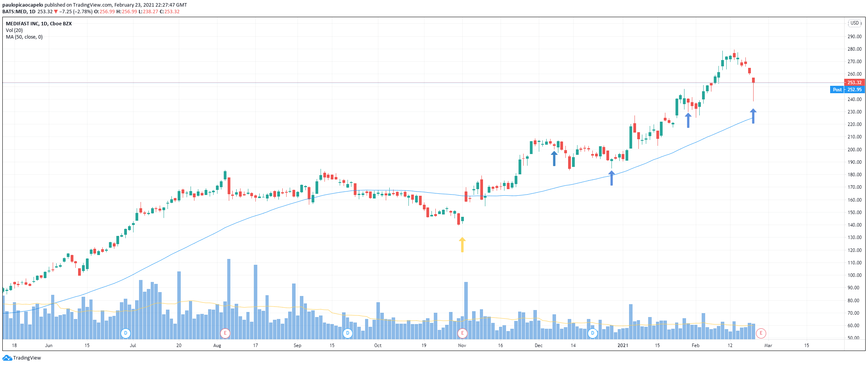Click the Mar date axis label

pos(768,346)
